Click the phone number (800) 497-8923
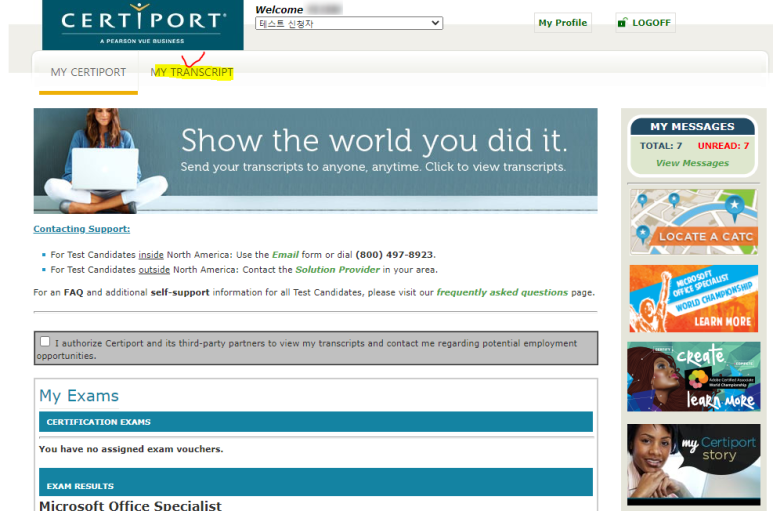This screenshot has height=511, width=773. pos(394,255)
